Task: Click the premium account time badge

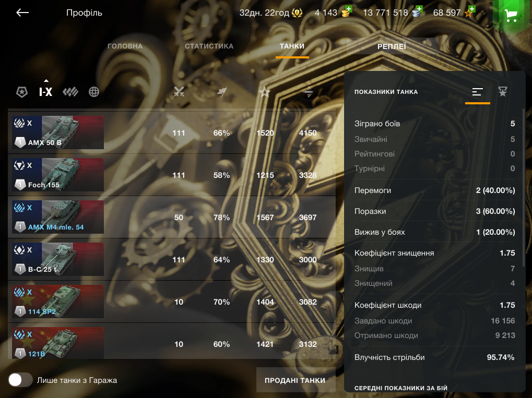Action: [x=297, y=13]
